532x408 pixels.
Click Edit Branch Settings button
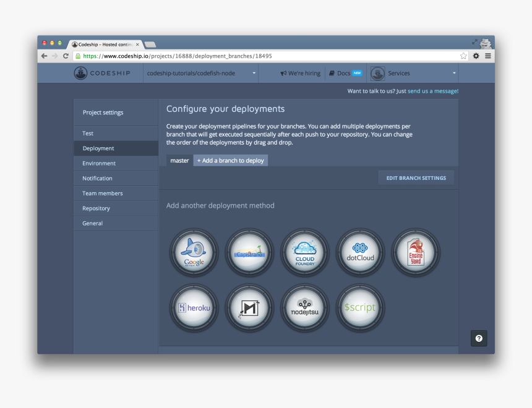416,178
